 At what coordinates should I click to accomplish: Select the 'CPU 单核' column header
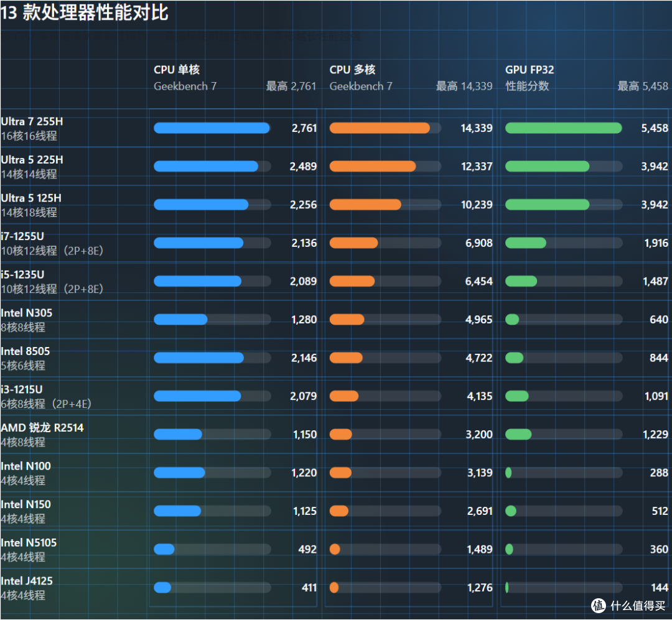pos(177,70)
